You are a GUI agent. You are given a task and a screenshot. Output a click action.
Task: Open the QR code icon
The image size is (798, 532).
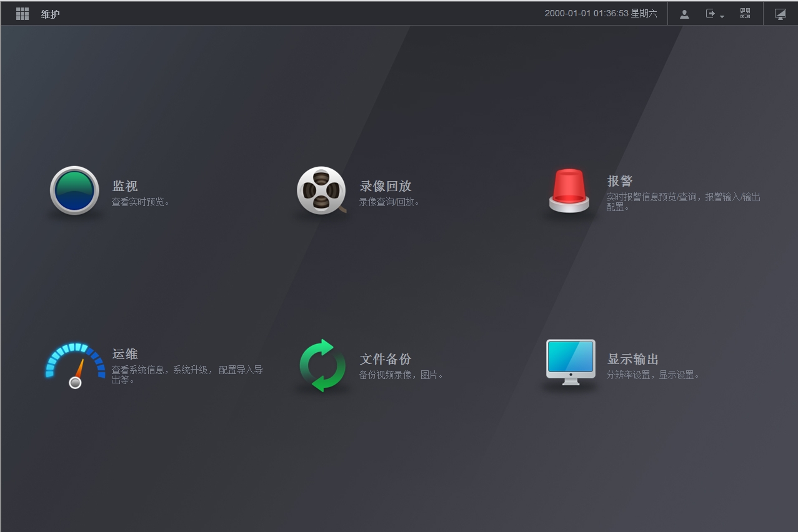[745, 14]
